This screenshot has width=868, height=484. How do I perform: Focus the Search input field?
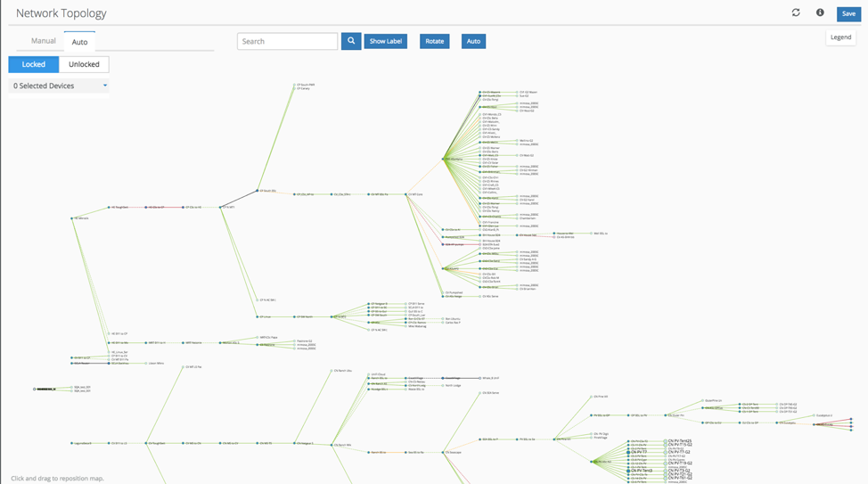[287, 41]
